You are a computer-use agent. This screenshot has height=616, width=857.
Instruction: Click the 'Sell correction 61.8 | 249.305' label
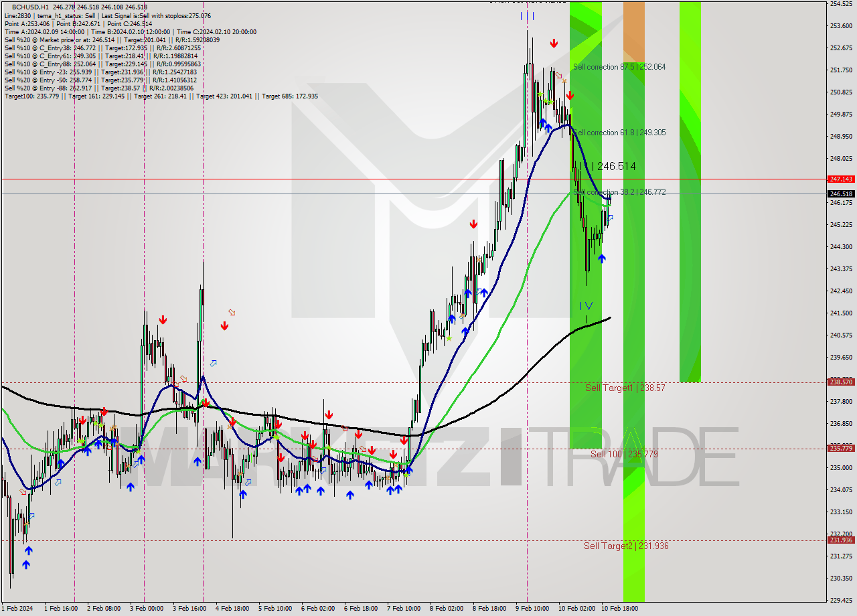619,133
